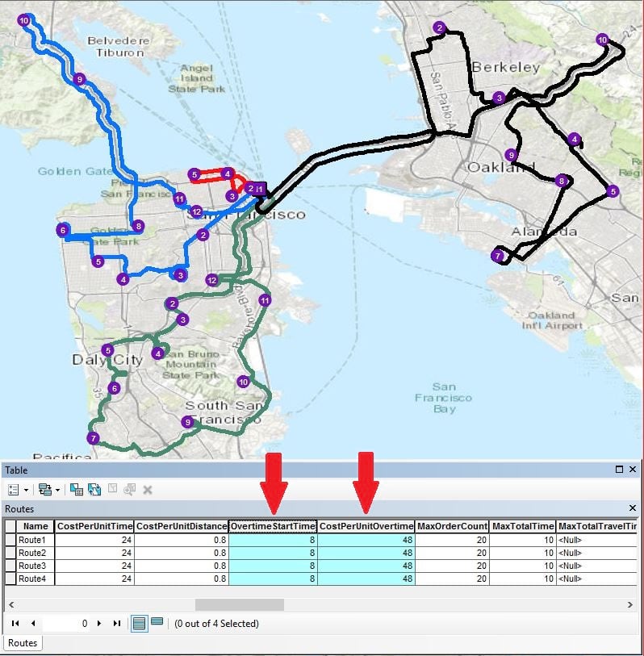Click Route2 CostPerUnitDistance cell 0.8
644x656 pixels.
(x=182, y=553)
